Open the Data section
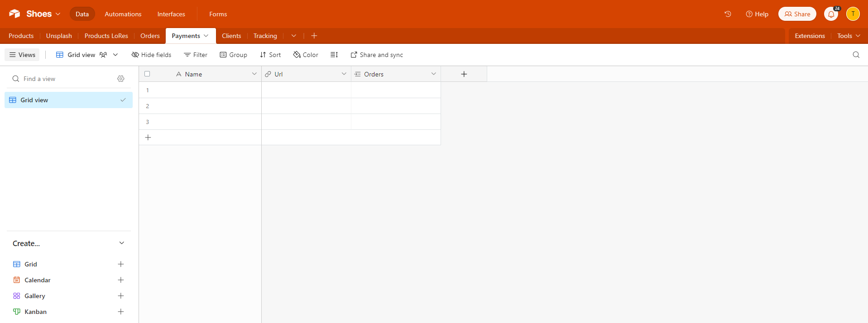The width and height of the screenshot is (868, 323). (x=82, y=14)
